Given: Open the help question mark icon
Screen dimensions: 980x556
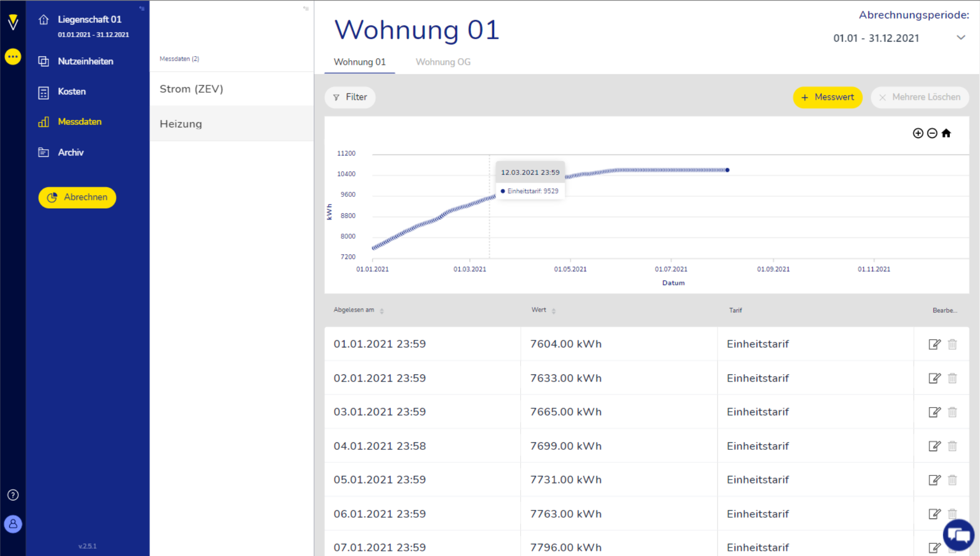Looking at the screenshot, I should tap(13, 495).
